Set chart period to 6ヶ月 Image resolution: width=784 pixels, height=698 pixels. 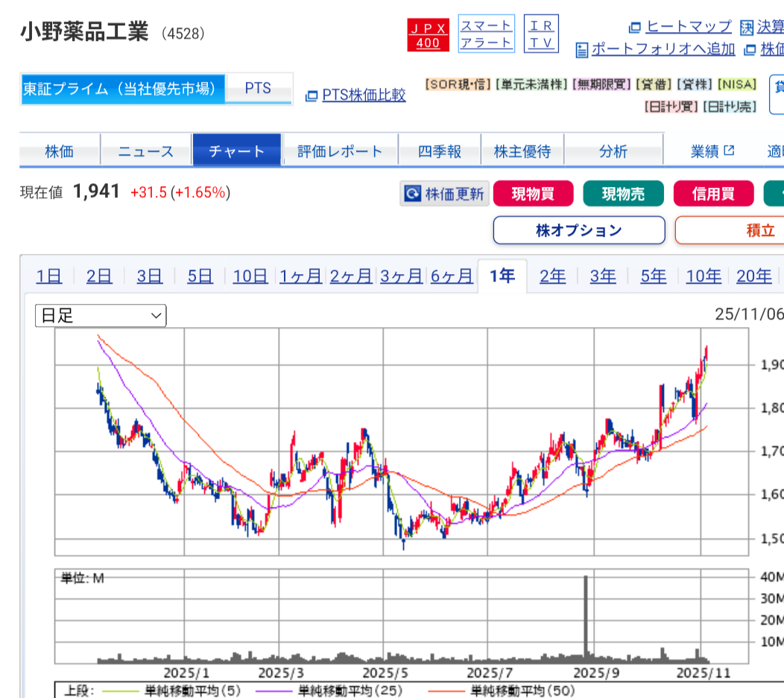(x=452, y=276)
